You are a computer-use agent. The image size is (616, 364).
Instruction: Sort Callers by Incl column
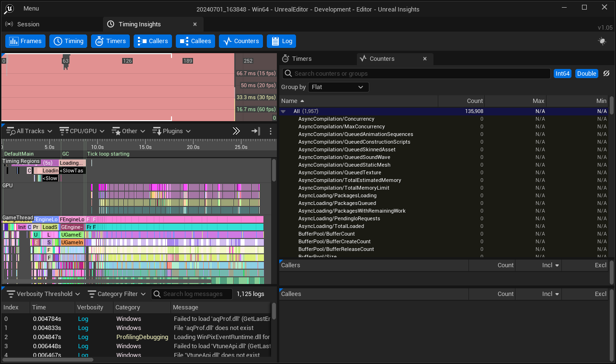click(538, 265)
